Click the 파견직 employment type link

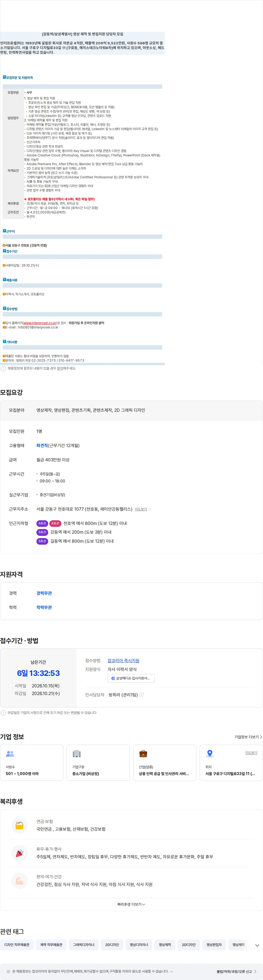(x=42, y=445)
